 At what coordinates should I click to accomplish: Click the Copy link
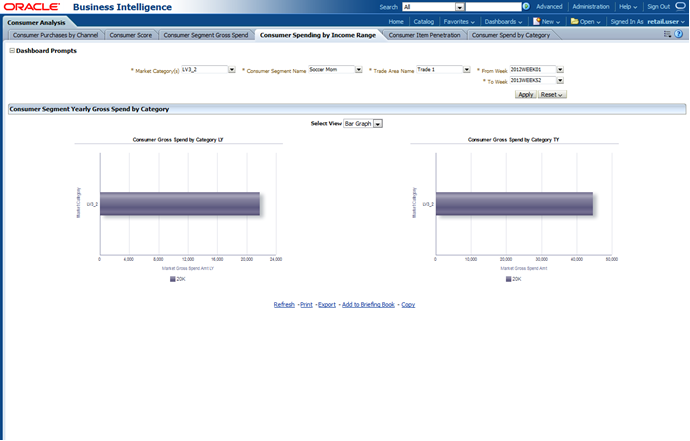point(408,305)
